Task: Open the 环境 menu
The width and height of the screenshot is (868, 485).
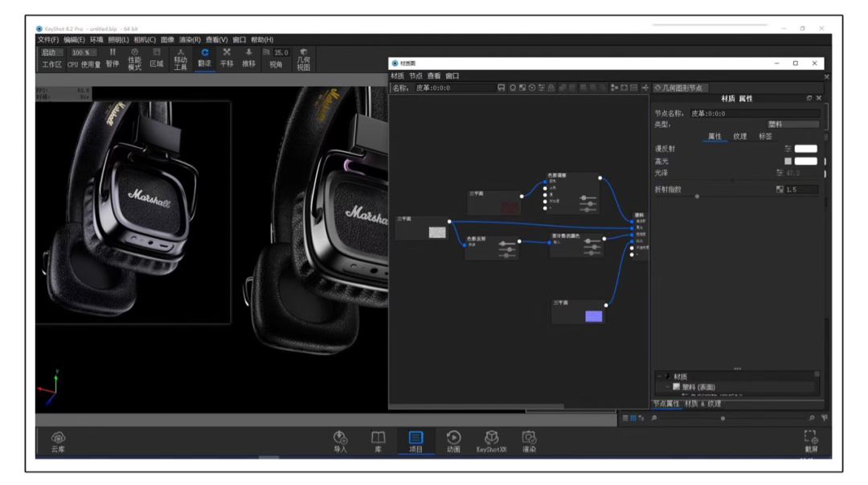Action: (x=96, y=40)
